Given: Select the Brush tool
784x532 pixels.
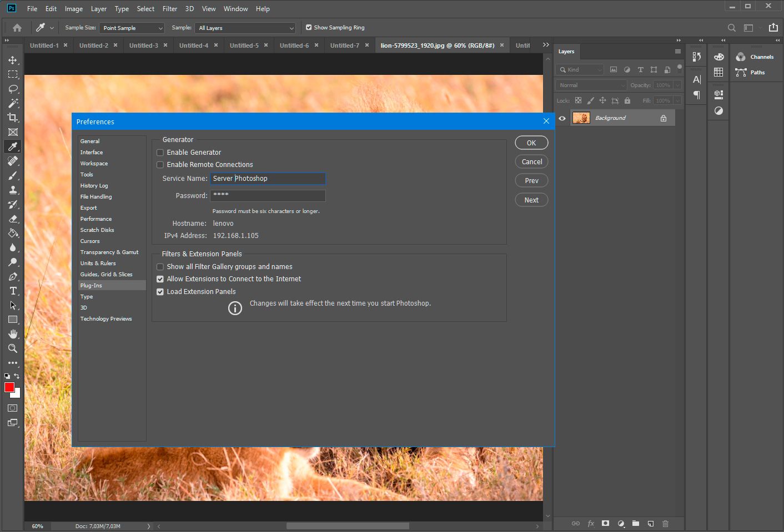Looking at the screenshot, I should point(13,175).
